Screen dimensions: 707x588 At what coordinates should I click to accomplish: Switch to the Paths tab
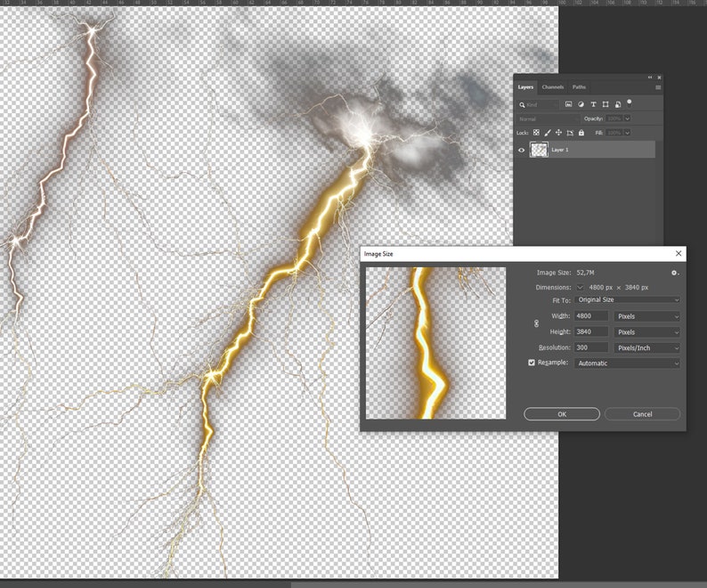[579, 87]
